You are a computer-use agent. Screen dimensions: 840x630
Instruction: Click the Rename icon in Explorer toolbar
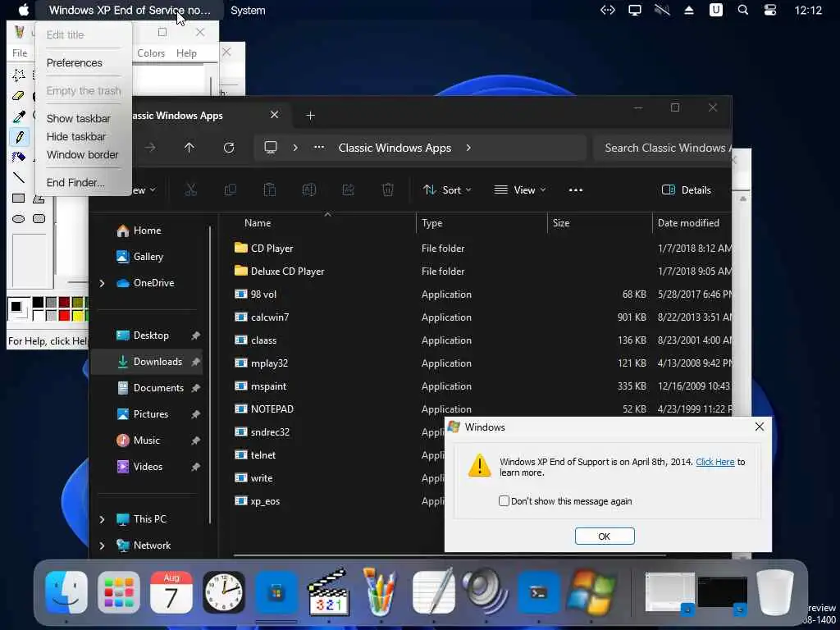click(309, 189)
